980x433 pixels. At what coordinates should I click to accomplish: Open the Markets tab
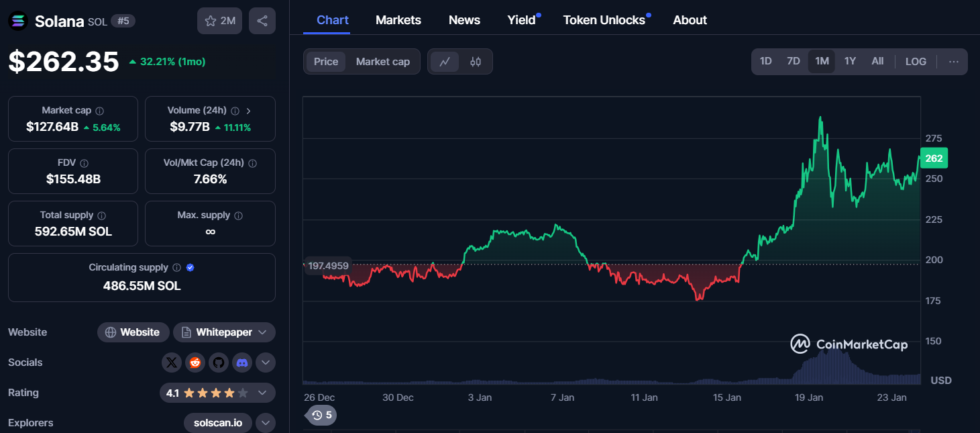398,20
